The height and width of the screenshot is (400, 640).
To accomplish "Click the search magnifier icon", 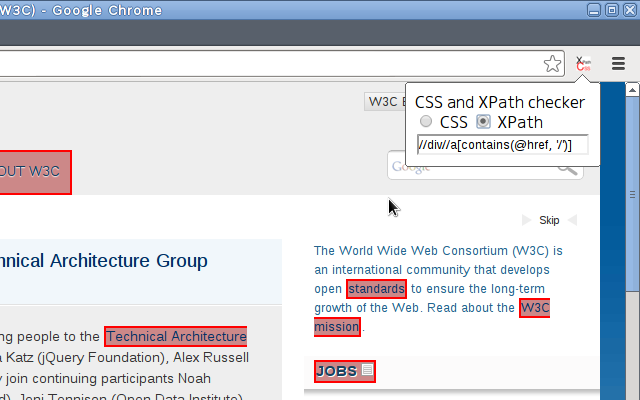I will [x=568, y=168].
